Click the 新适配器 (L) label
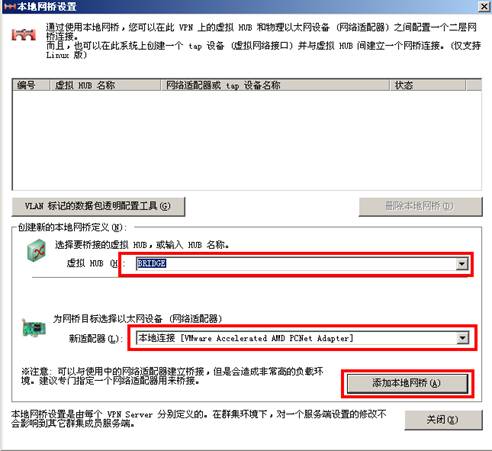 96,339
